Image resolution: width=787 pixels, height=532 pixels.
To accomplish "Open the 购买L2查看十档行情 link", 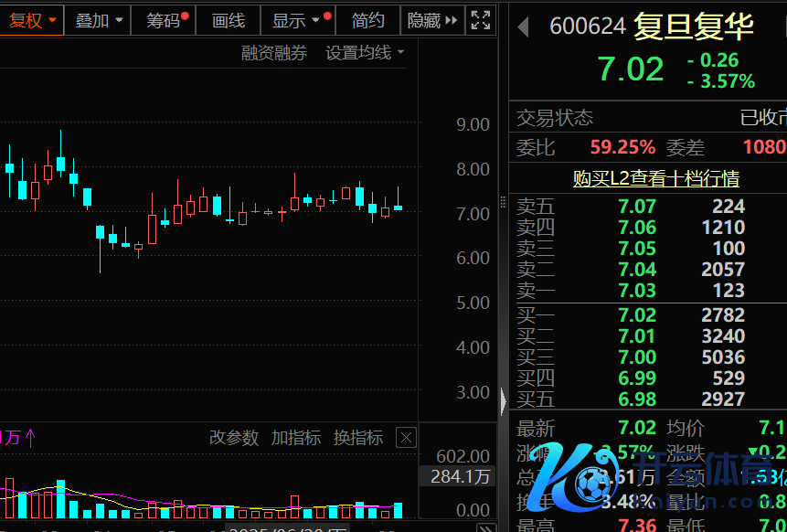I will click(x=655, y=178).
